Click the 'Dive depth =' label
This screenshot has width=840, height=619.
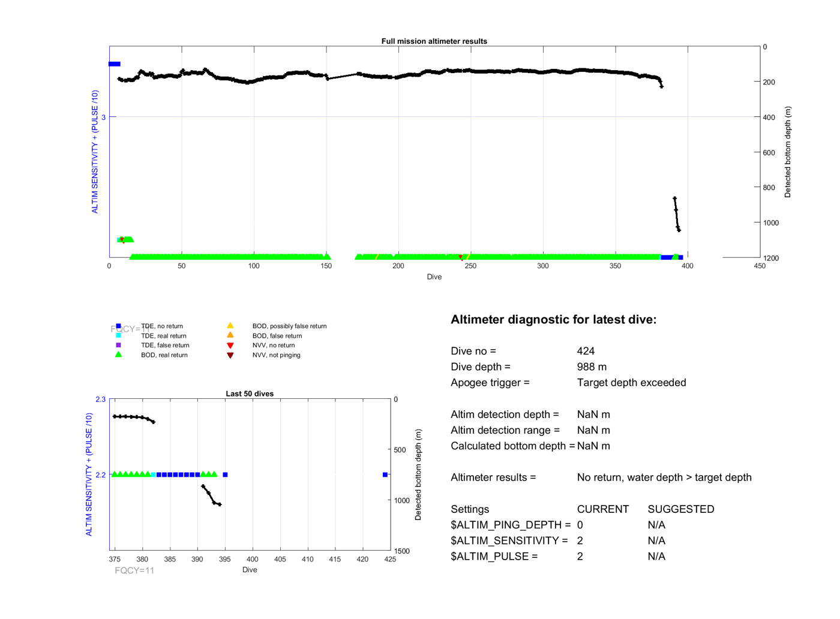(x=481, y=366)
